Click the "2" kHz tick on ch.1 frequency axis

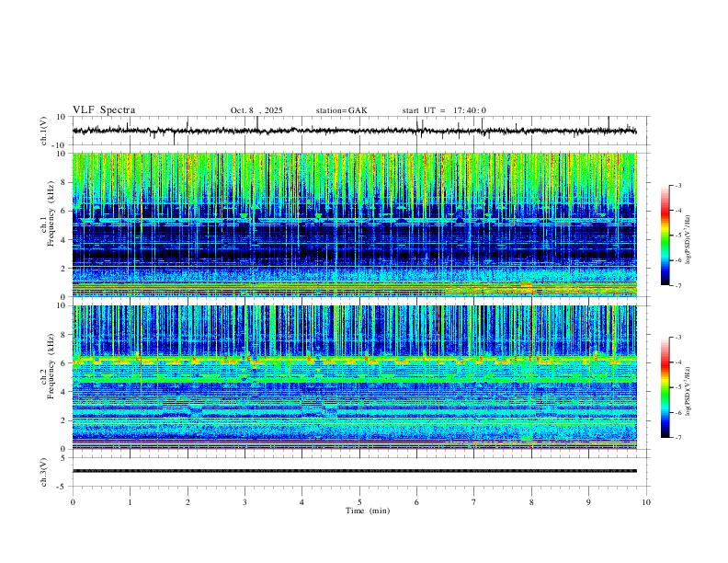point(63,268)
